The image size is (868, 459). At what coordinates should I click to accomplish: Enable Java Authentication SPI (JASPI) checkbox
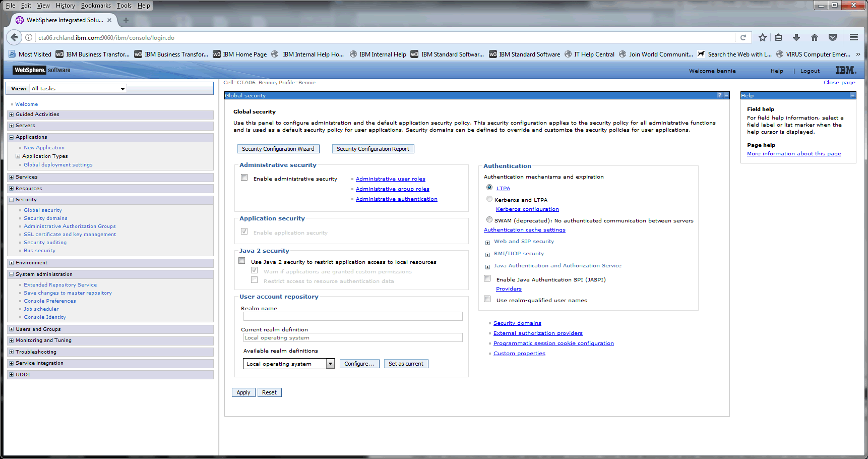click(x=487, y=278)
